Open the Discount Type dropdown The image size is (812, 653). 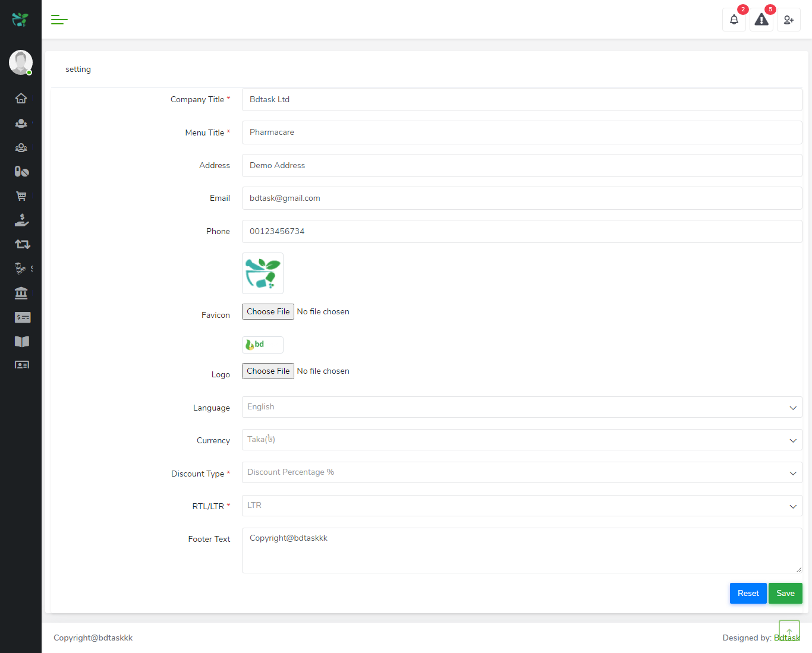[522, 472]
